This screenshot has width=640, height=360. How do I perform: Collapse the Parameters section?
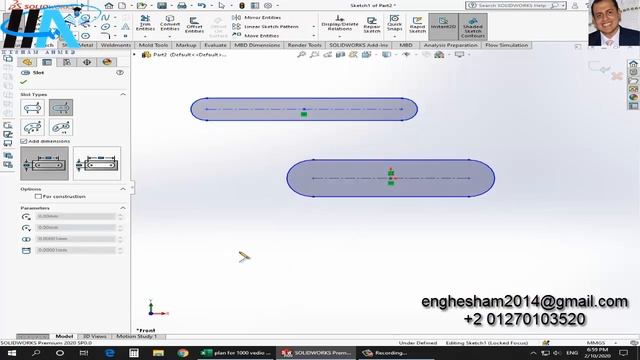tap(123, 208)
